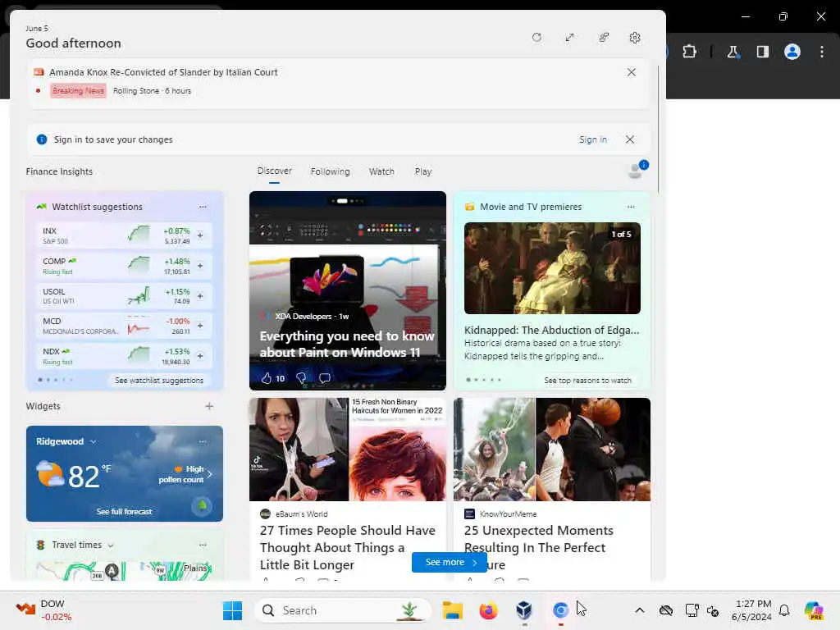Image resolution: width=840 pixels, height=630 pixels.
Task: Open the Watch tab
Action: click(381, 171)
